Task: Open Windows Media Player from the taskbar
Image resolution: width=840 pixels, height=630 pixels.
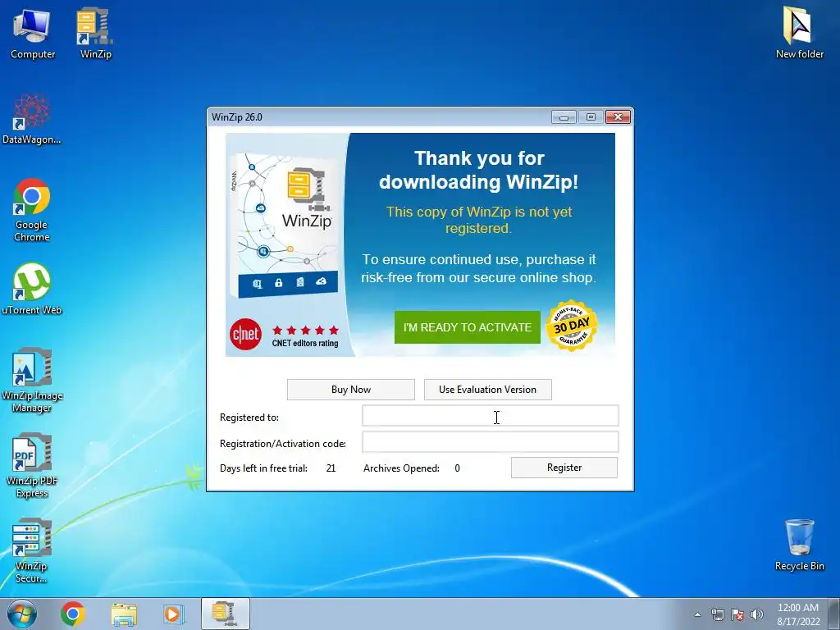Action: (x=173, y=614)
